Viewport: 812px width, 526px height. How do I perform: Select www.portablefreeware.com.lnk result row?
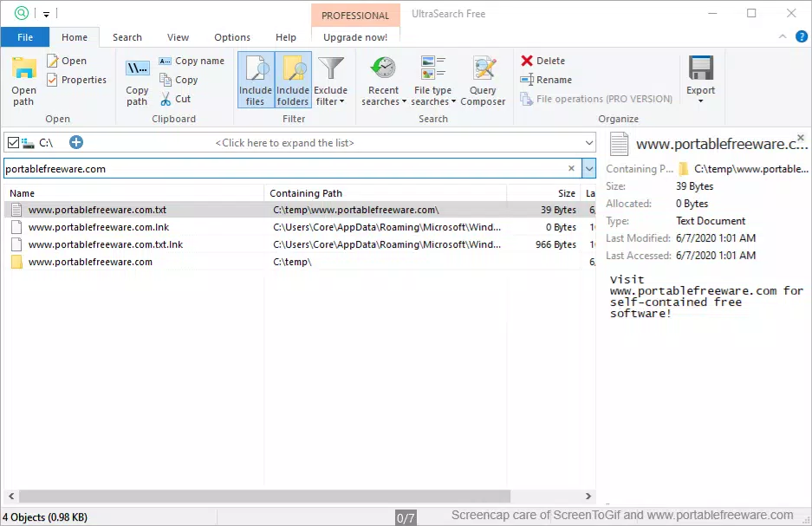[x=301, y=227]
